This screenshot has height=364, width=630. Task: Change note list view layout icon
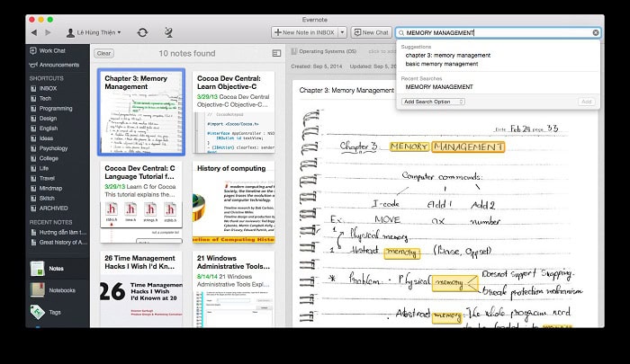point(276,53)
